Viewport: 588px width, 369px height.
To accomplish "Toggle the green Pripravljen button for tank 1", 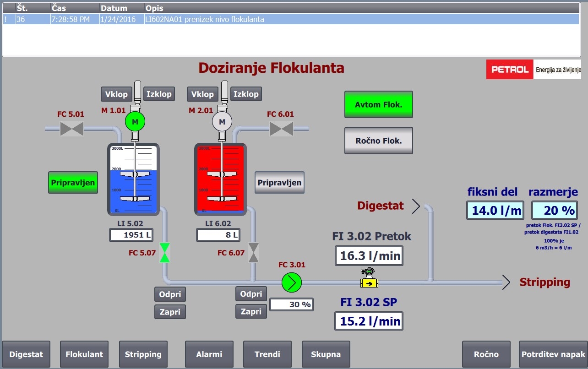I will point(73,183).
